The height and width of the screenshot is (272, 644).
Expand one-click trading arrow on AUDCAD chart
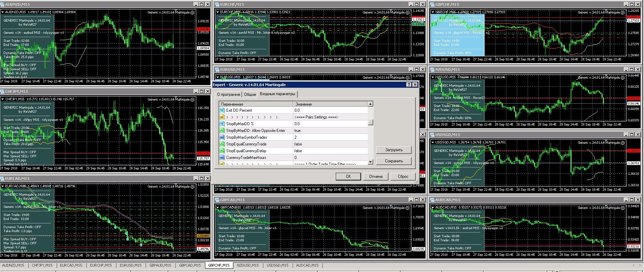433,208
